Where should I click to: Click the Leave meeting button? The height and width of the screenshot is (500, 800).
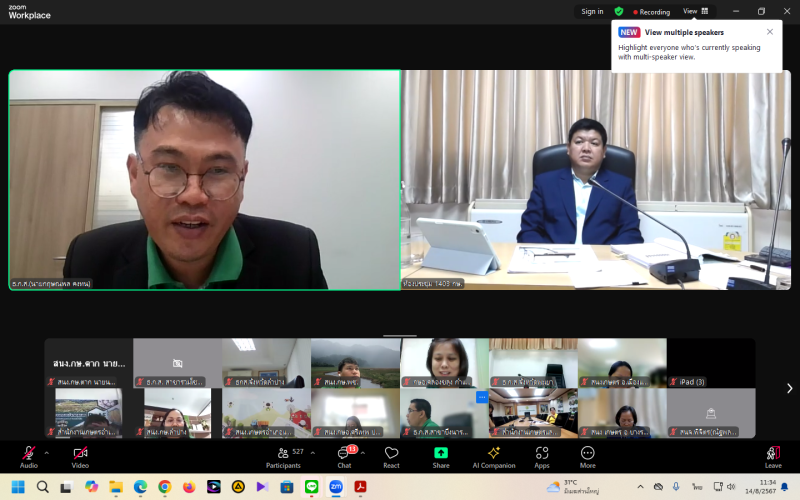click(773, 454)
